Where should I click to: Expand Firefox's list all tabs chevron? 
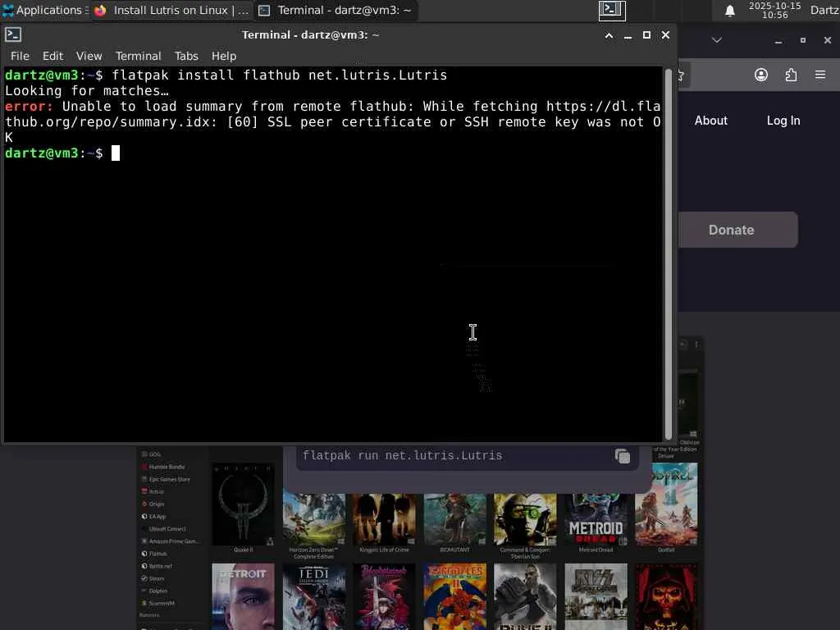coord(717,40)
